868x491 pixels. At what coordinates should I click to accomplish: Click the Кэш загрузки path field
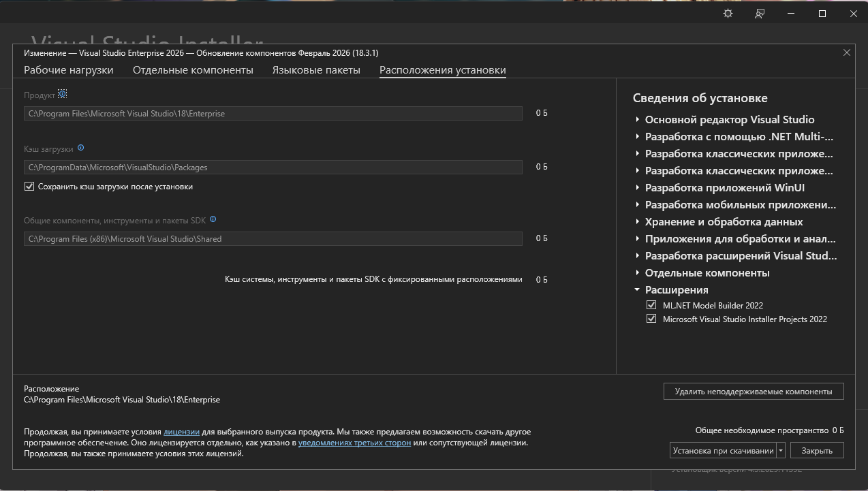(273, 168)
